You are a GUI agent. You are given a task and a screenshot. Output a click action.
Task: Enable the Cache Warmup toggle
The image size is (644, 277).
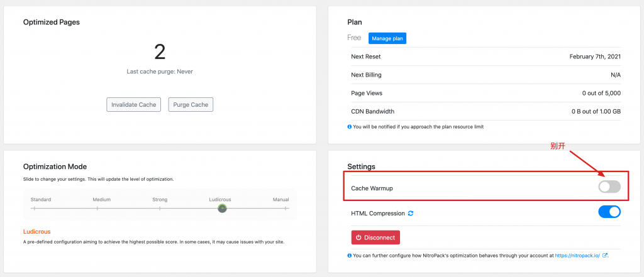click(609, 187)
